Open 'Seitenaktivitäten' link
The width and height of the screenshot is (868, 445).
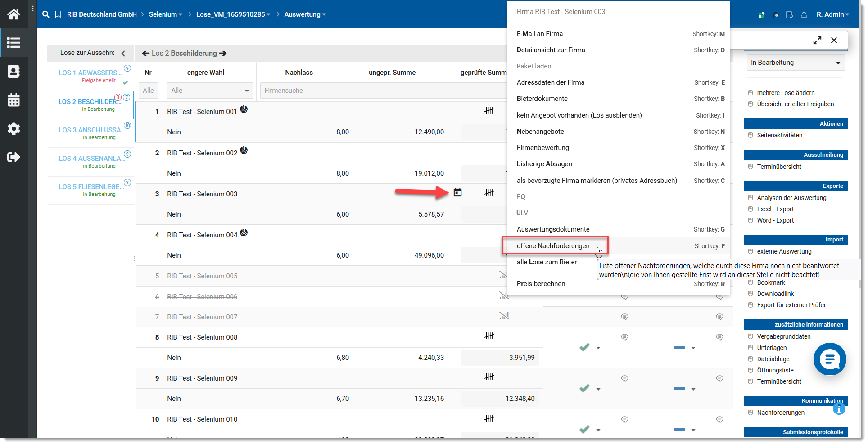point(779,135)
